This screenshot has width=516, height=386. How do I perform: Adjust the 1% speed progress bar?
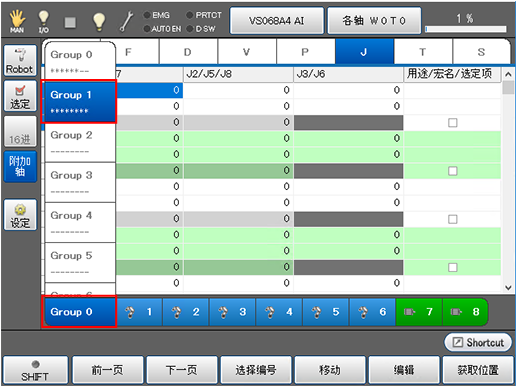tap(466, 29)
